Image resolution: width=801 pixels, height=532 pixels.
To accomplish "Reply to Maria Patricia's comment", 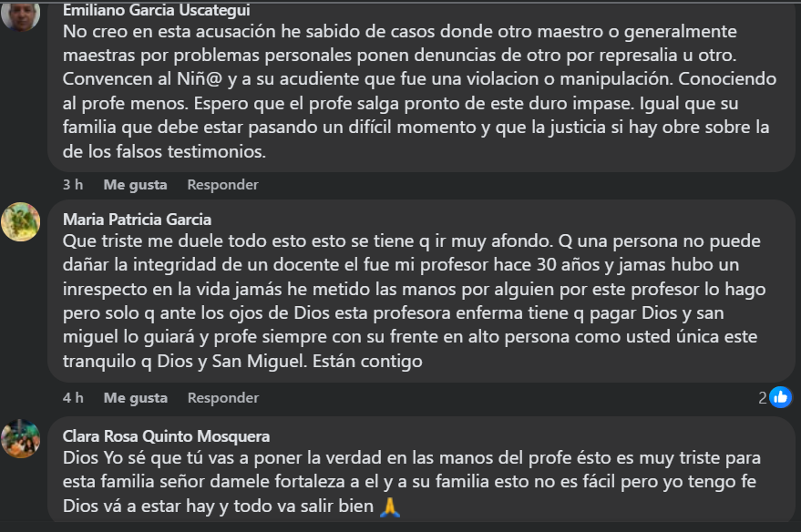I will pyautogui.click(x=223, y=398).
